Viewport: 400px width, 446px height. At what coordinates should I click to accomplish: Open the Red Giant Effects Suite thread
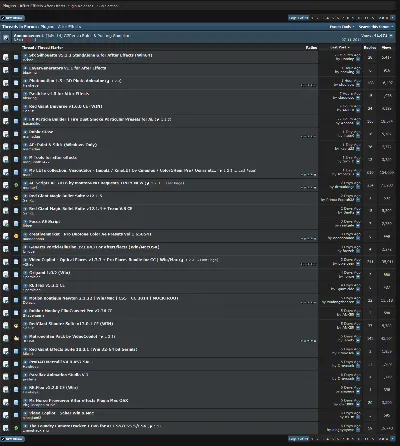pos(83,349)
